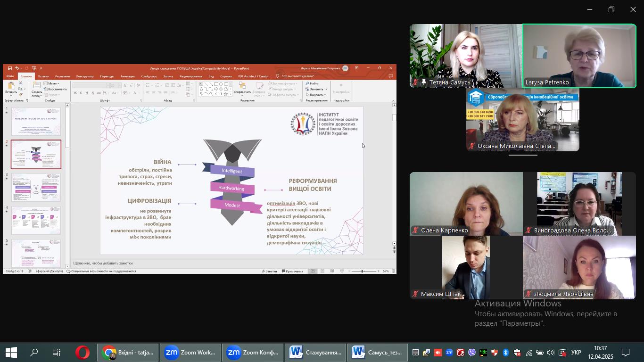Start slideshow from status bar icon
The height and width of the screenshot is (362, 644).
click(x=342, y=271)
